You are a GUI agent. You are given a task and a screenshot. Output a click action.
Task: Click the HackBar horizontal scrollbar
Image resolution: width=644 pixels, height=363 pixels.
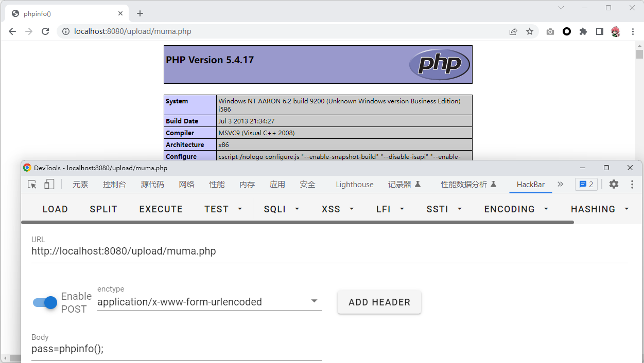tap(298, 223)
